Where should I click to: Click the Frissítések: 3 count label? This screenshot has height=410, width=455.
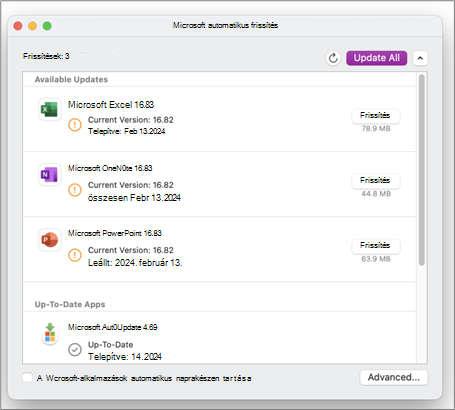click(46, 56)
